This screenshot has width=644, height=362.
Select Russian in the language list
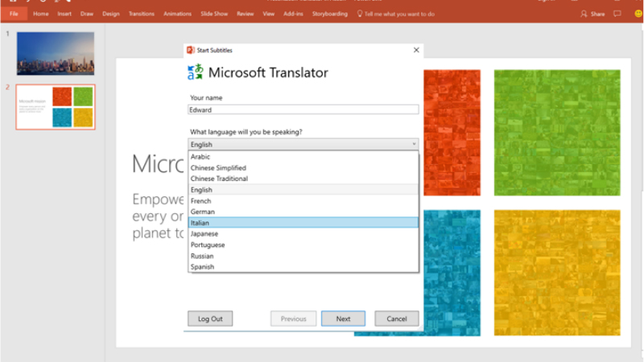303,256
